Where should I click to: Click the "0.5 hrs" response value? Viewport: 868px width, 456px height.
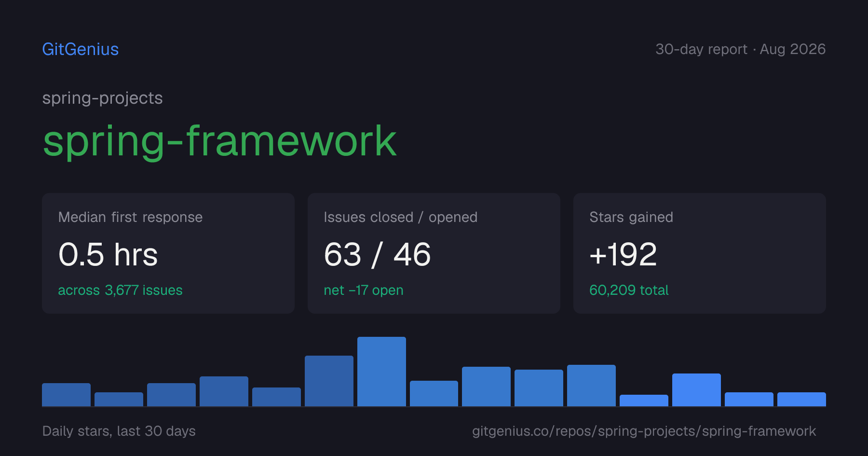point(108,254)
